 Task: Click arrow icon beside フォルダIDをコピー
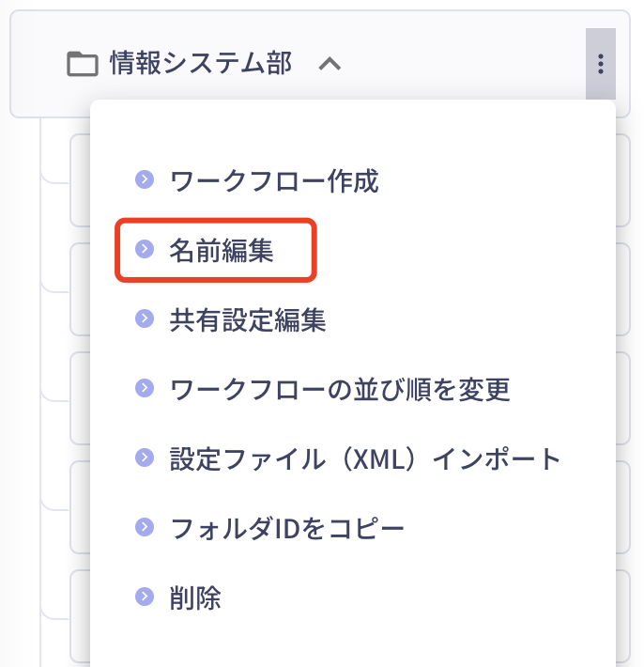coord(145,527)
